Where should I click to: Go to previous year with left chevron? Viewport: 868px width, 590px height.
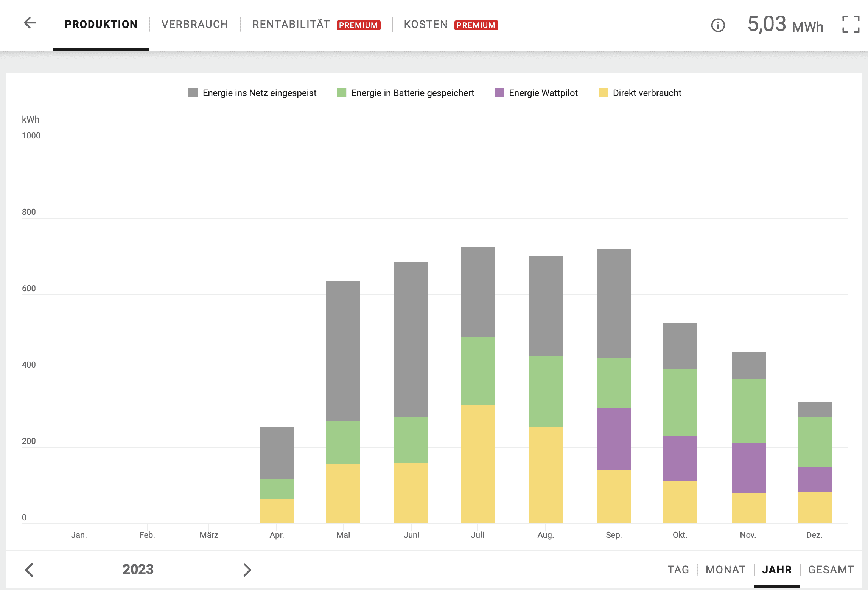(30, 570)
